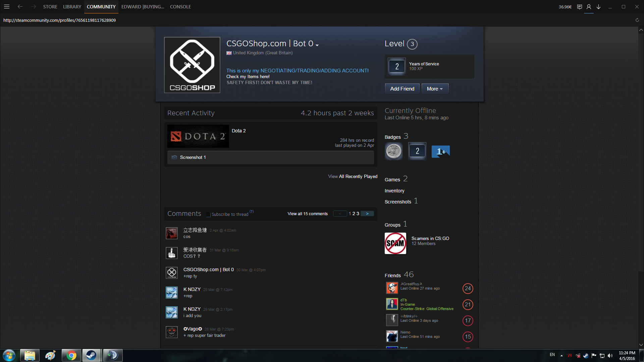Expand the More dropdown button
The width and height of the screenshot is (644, 362).
click(x=435, y=89)
